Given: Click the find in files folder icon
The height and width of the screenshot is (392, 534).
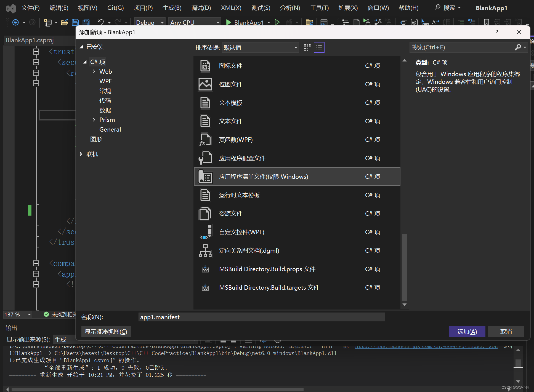Looking at the screenshot, I should [310, 22].
